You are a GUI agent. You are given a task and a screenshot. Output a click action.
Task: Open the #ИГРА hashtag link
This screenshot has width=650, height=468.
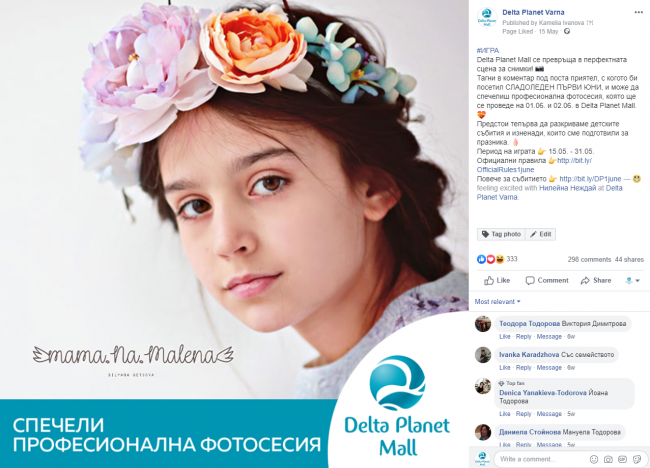(488, 51)
